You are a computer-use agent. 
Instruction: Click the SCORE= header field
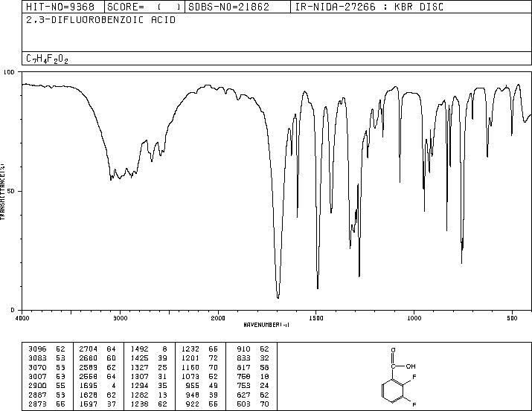[144, 7]
